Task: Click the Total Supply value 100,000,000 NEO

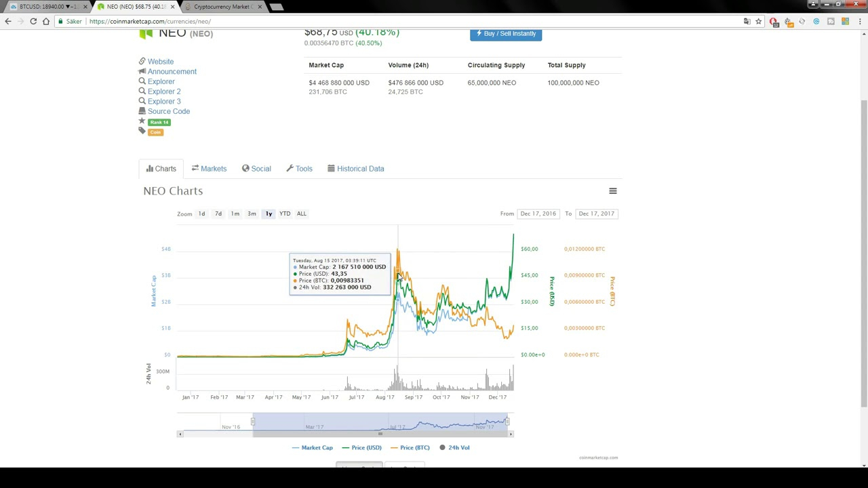Action: click(x=573, y=83)
